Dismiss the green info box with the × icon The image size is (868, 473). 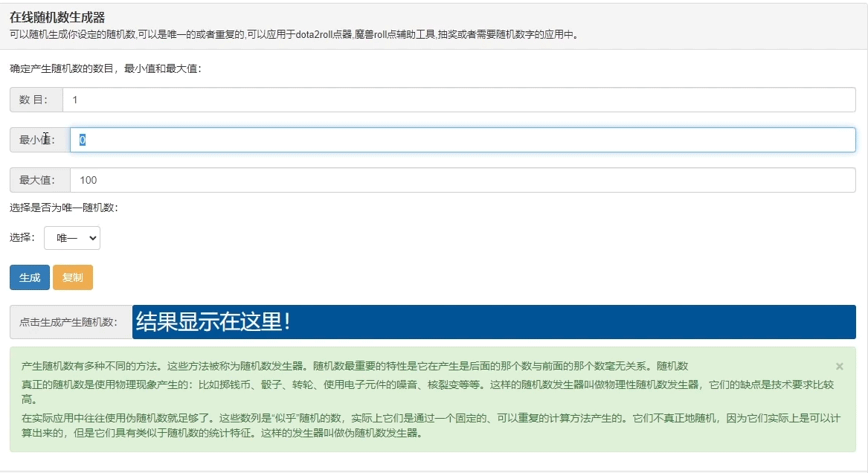click(839, 366)
